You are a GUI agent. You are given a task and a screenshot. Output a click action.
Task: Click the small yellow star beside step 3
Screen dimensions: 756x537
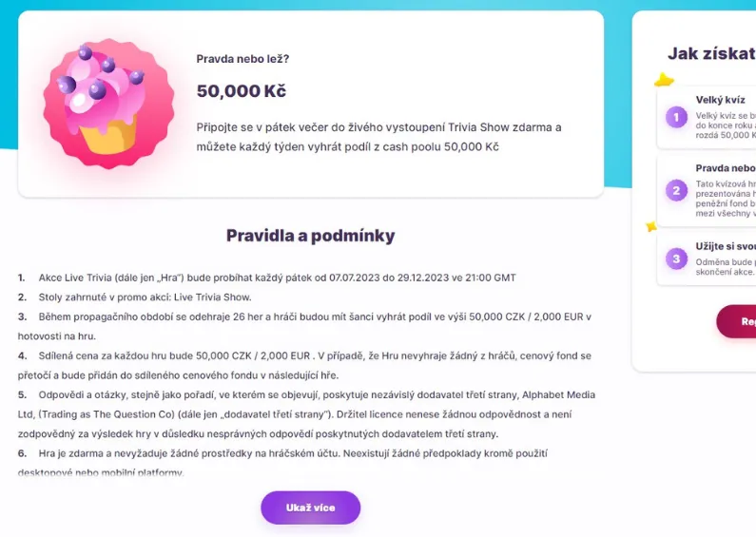651,226
